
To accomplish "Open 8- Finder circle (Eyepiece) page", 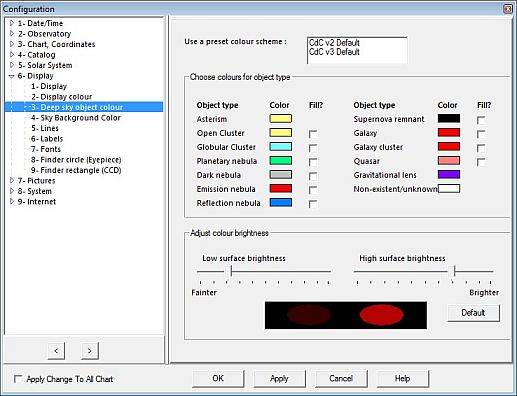I will [76, 160].
